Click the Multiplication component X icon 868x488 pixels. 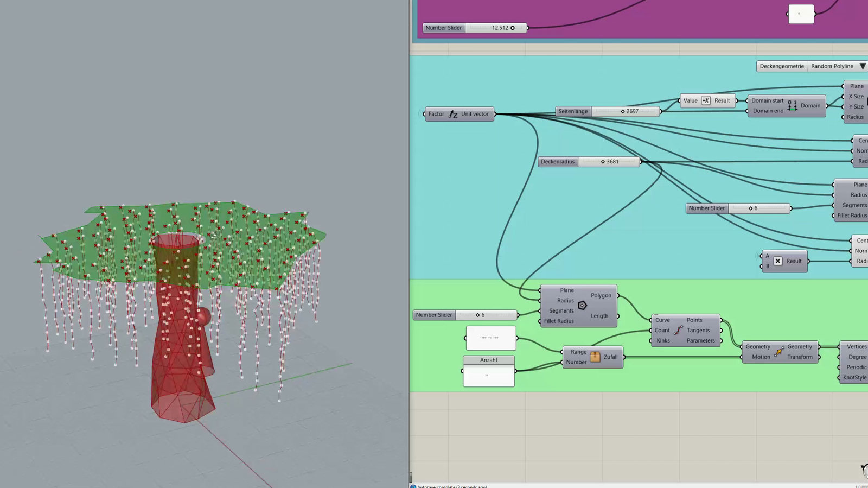778,261
